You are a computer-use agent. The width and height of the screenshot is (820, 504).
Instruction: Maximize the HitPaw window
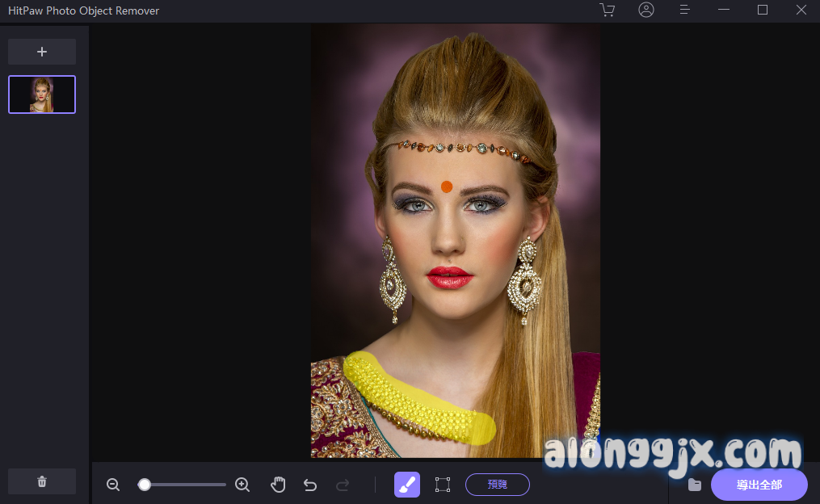pos(762,10)
